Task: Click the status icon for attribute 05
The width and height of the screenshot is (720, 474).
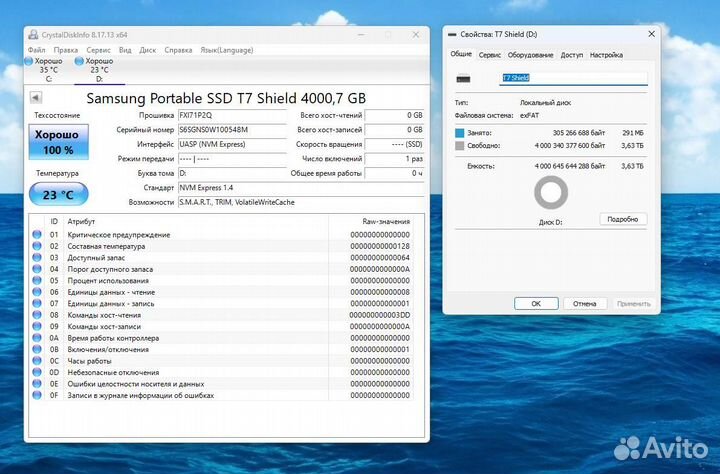Action: (x=37, y=280)
